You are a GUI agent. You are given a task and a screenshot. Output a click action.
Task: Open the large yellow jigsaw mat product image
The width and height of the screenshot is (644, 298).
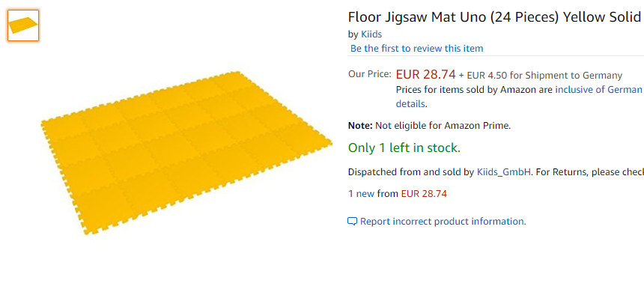[x=186, y=153]
